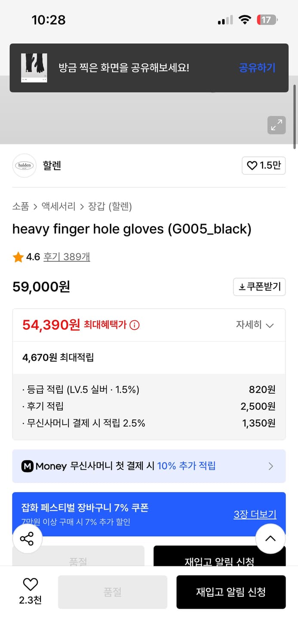298x644 pixels.
Task: Toggle the like heart above 2.3천
Action: pos(29,585)
